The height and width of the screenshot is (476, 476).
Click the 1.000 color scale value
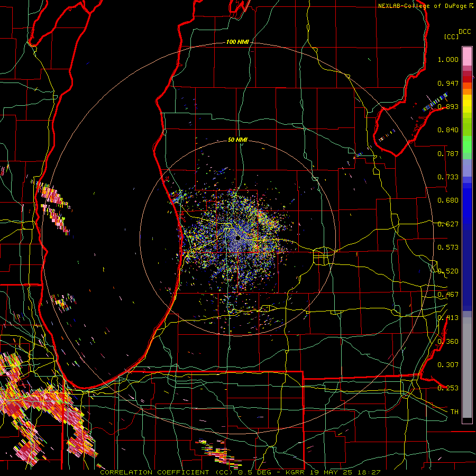[448, 59]
